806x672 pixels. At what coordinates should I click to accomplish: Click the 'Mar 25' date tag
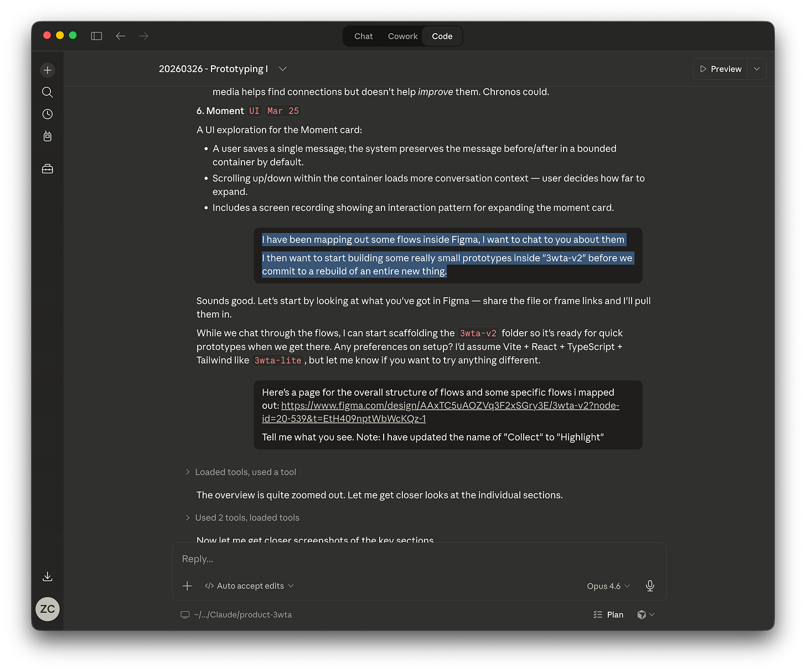click(x=283, y=111)
